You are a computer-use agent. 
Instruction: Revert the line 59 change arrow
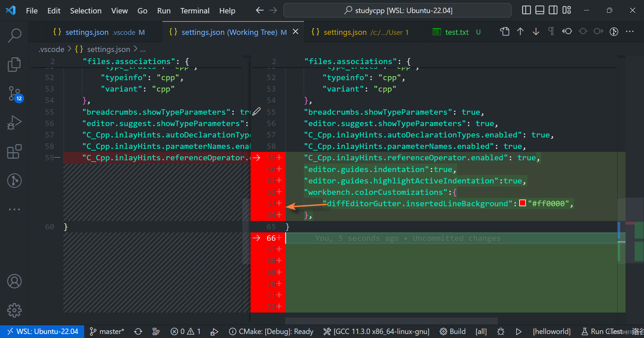[256, 158]
